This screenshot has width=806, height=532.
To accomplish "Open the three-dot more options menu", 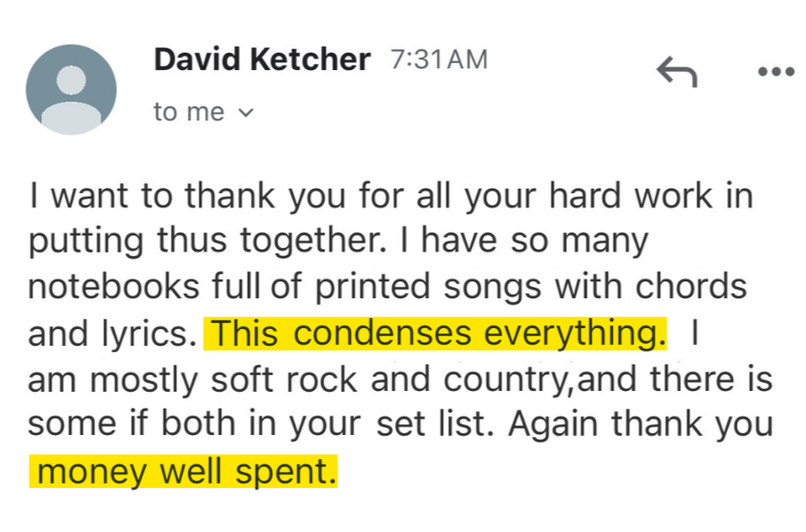I will pyautogui.click(x=776, y=72).
